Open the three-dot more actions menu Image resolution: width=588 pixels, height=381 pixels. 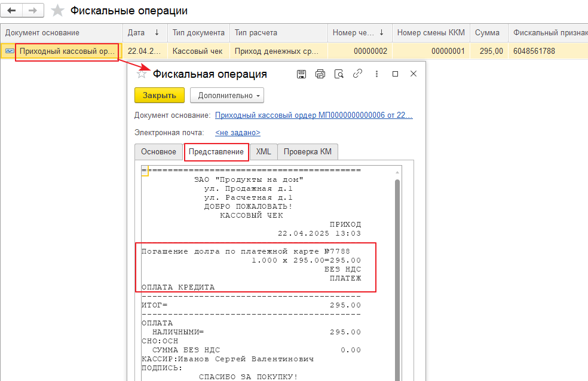(376, 74)
